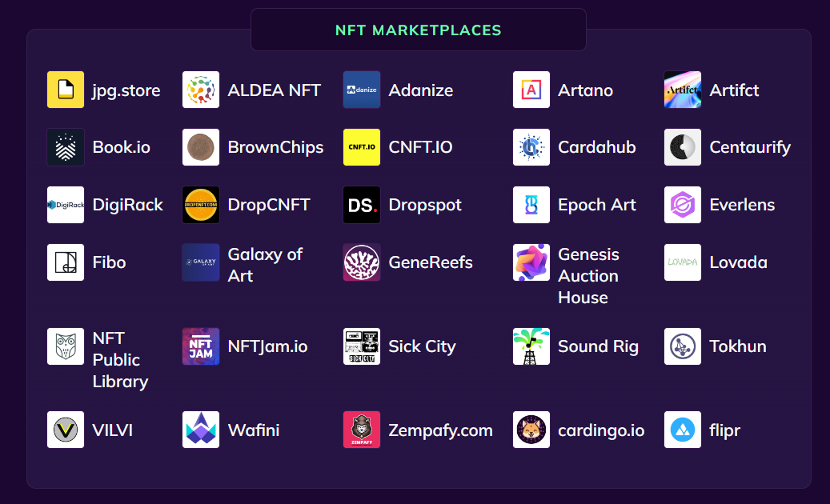This screenshot has width=830, height=504.
Task: Open the jpg.store link text
Action: pyautogui.click(x=126, y=91)
